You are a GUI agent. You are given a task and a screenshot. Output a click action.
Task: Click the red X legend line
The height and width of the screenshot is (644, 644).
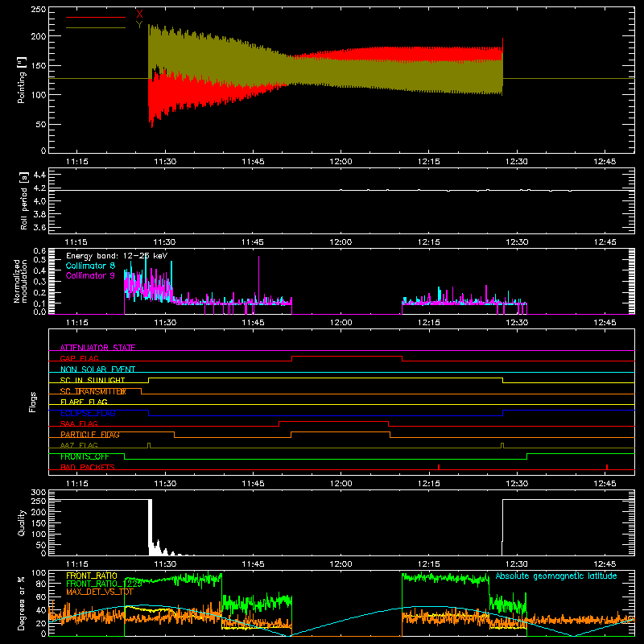point(96,17)
